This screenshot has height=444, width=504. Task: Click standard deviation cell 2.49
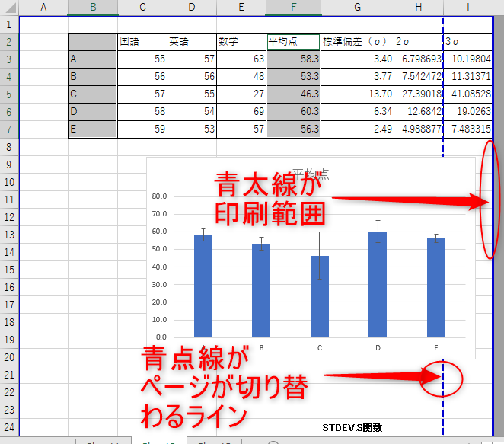357,129
